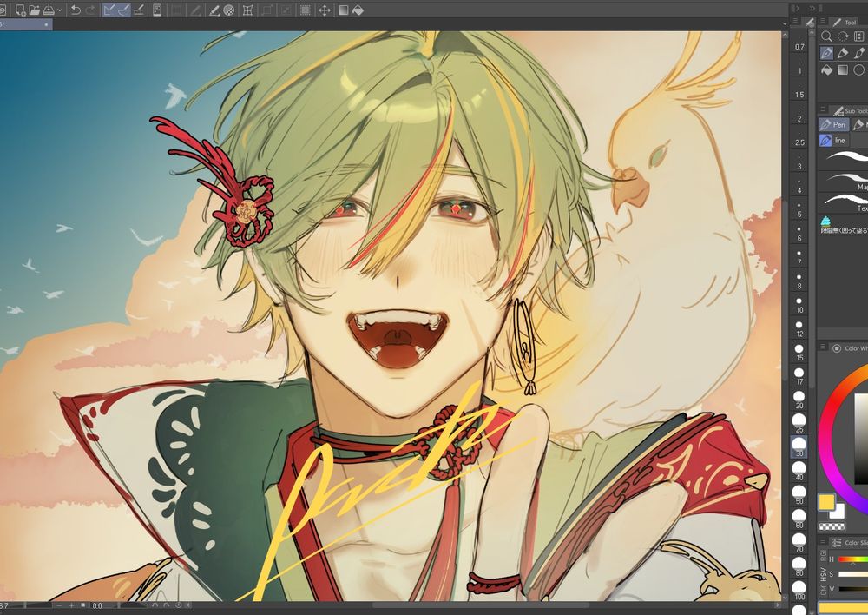Redo the undone action
The width and height of the screenshot is (868, 615).
tap(90, 10)
